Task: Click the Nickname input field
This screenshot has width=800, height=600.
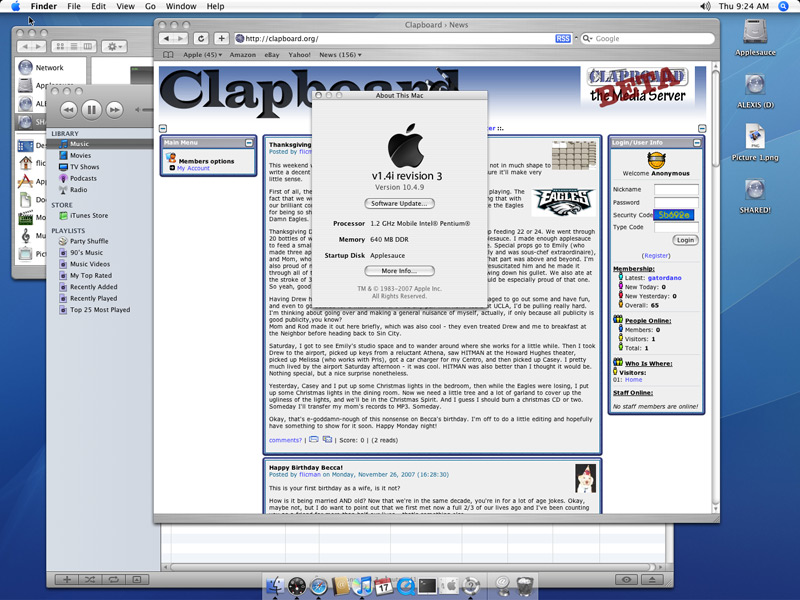Action: (676, 189)
